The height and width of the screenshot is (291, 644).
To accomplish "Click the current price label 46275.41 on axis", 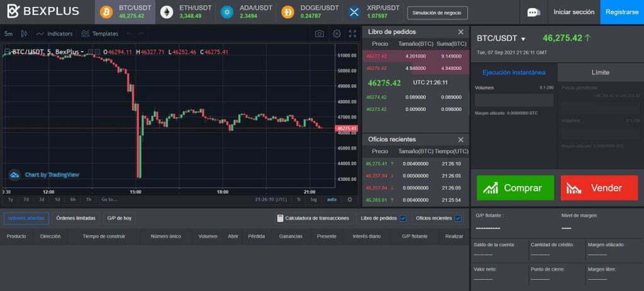I will [347, 128].
